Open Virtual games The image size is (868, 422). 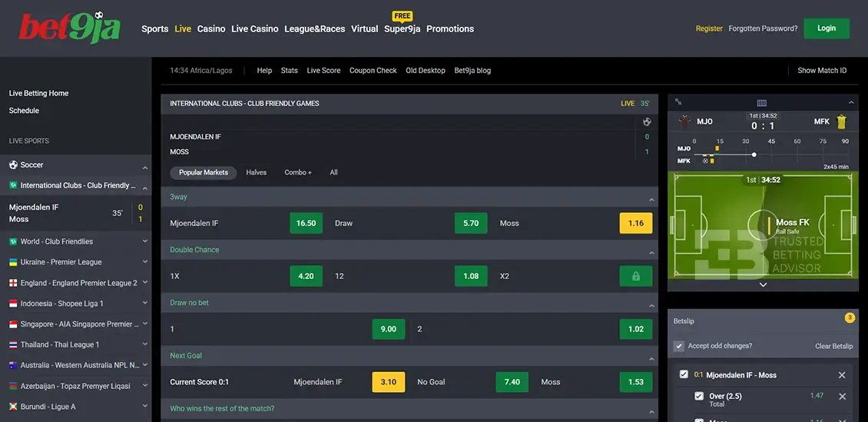pyautogui.click(x=365, y=28)
